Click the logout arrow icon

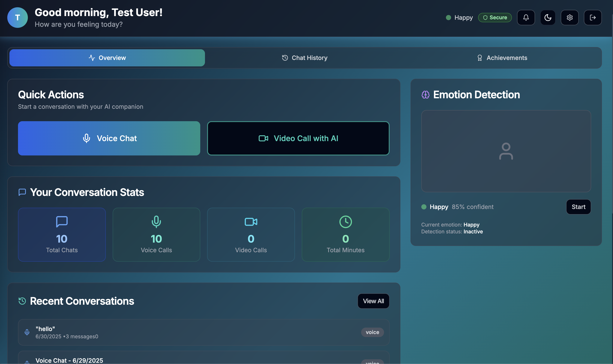click(x=592, y=17)
